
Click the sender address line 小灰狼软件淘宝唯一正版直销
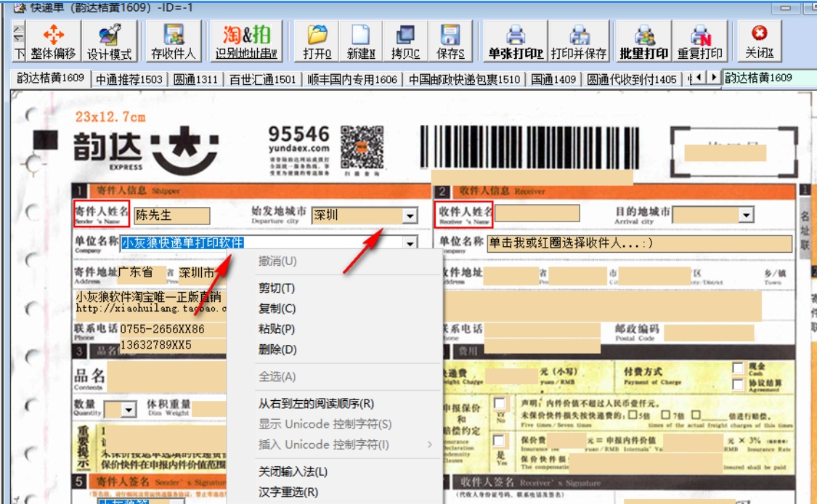click(x=151, y=298)
